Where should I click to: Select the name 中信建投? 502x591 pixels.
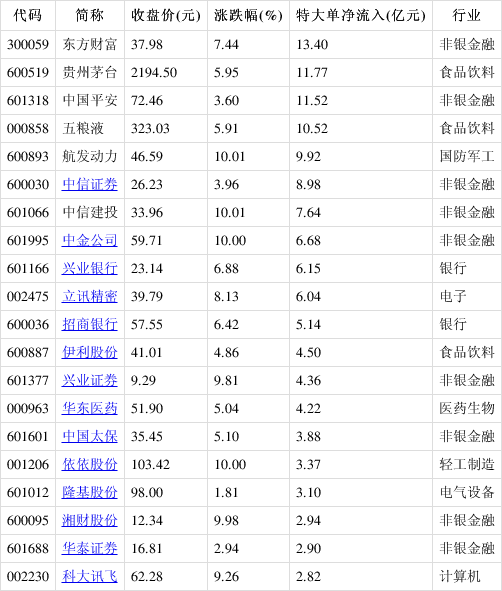(90, 213)
